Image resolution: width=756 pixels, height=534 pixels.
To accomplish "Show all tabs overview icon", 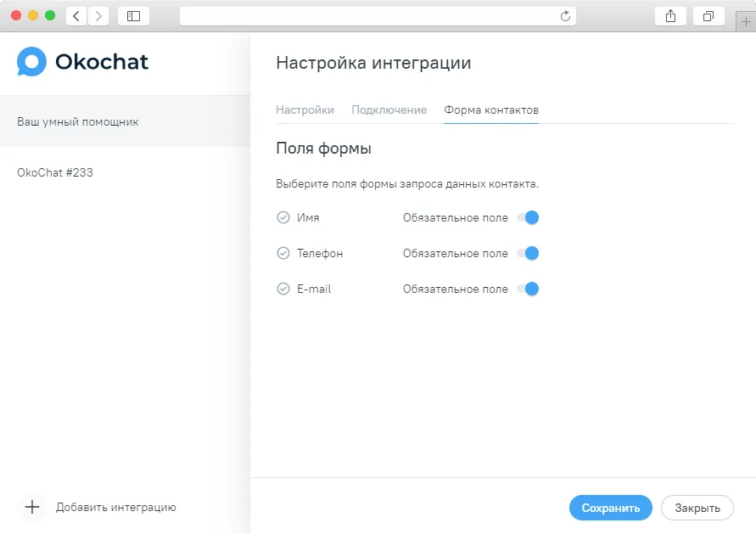I will 708,16.
